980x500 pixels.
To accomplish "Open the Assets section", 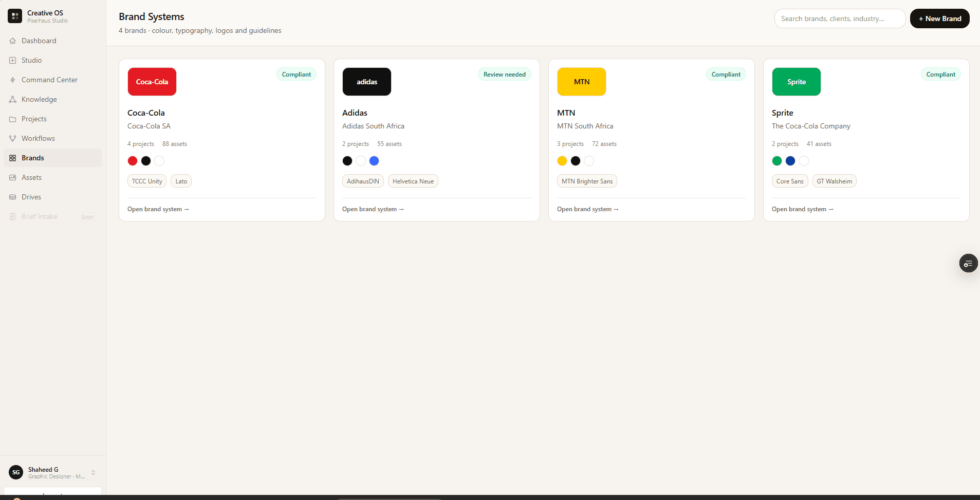I will tap(52, 177).
